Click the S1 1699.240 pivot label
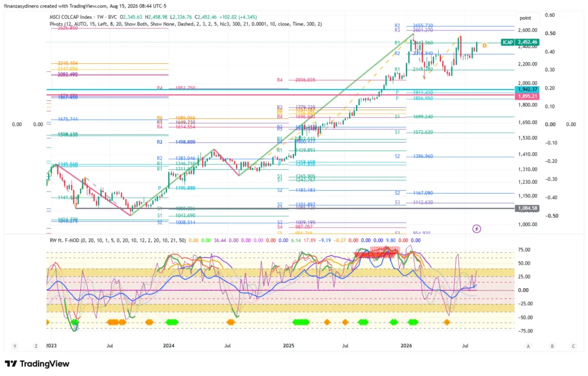This screenshot has height=376, width=588. [413, 117]
